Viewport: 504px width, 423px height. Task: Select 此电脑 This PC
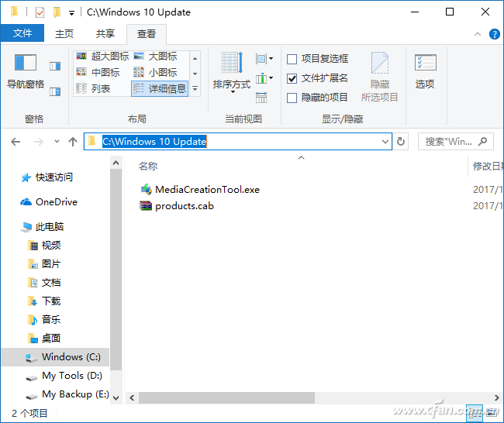point(43,227)
